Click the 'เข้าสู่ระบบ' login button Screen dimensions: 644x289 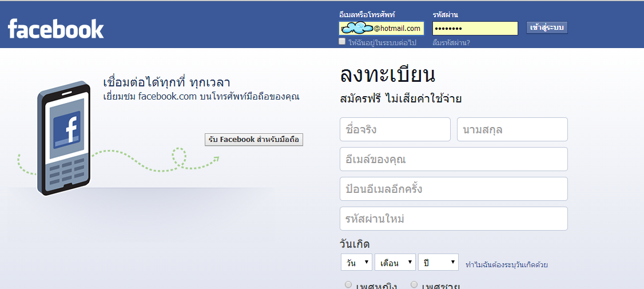point(547,28)
